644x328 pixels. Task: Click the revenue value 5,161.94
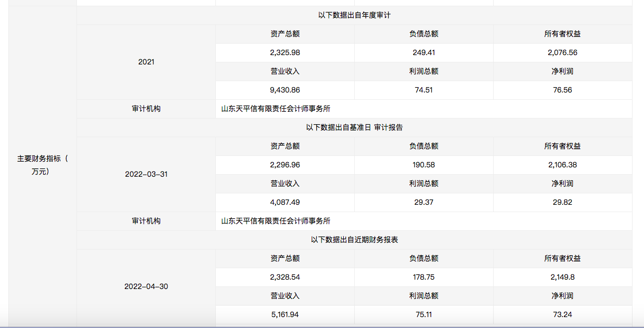pyautogui.click(x=285, y=314)
